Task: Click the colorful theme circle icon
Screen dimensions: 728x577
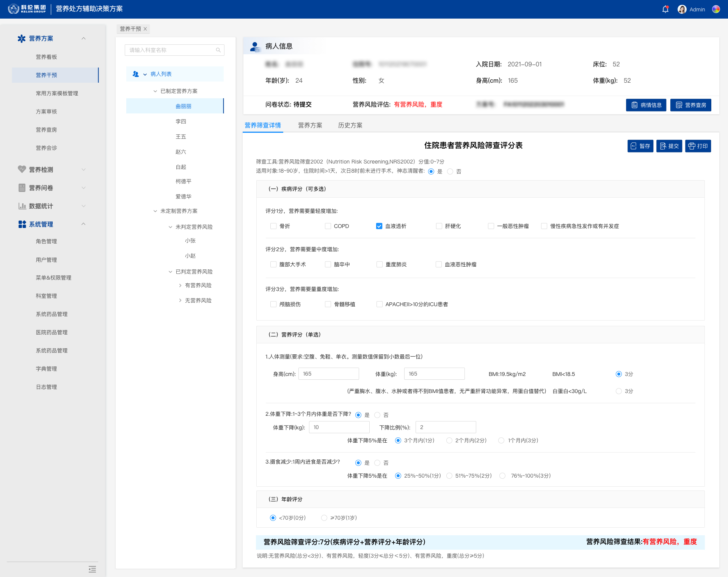Action: pyautogui.click(x=716, y=9)
